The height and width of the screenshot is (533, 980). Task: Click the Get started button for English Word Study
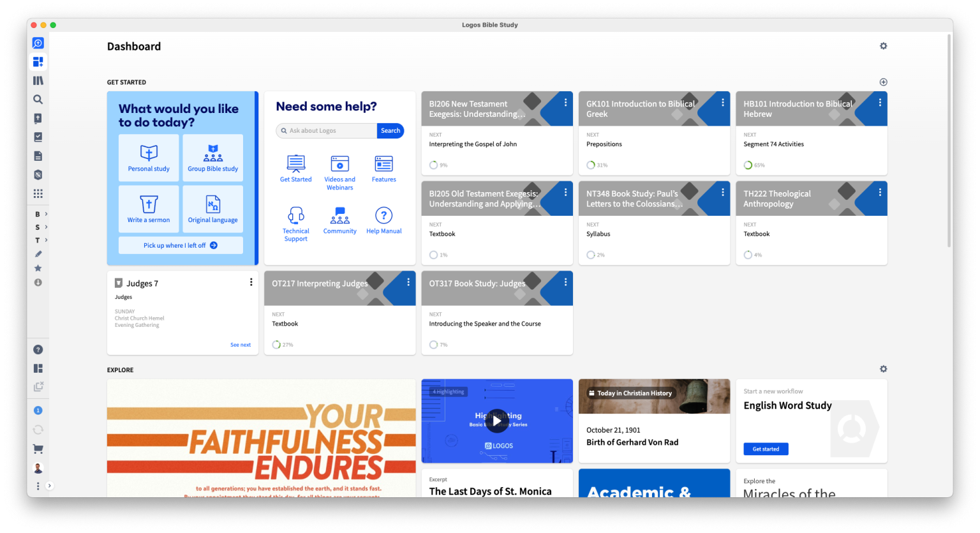pos(766,449)
